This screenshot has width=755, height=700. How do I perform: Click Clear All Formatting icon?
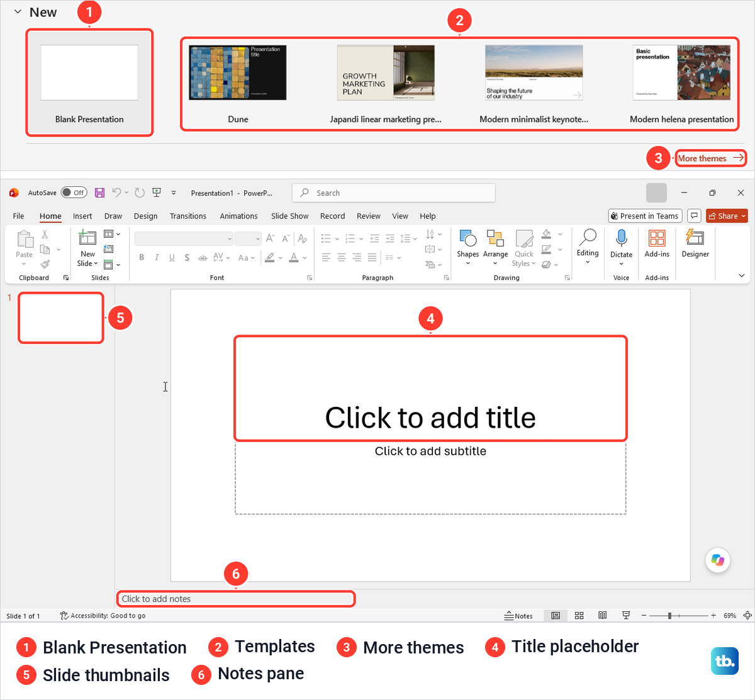point(303,238)
